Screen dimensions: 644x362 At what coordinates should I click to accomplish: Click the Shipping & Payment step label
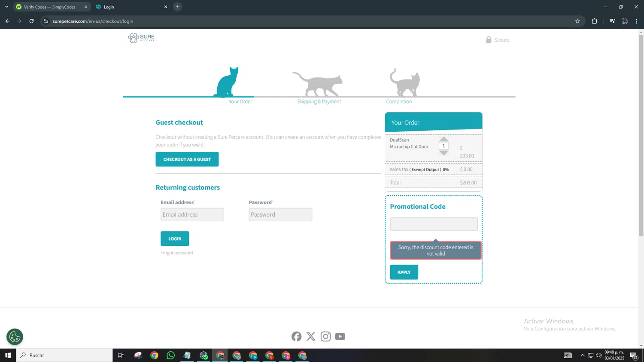click(x=319, y=102)
